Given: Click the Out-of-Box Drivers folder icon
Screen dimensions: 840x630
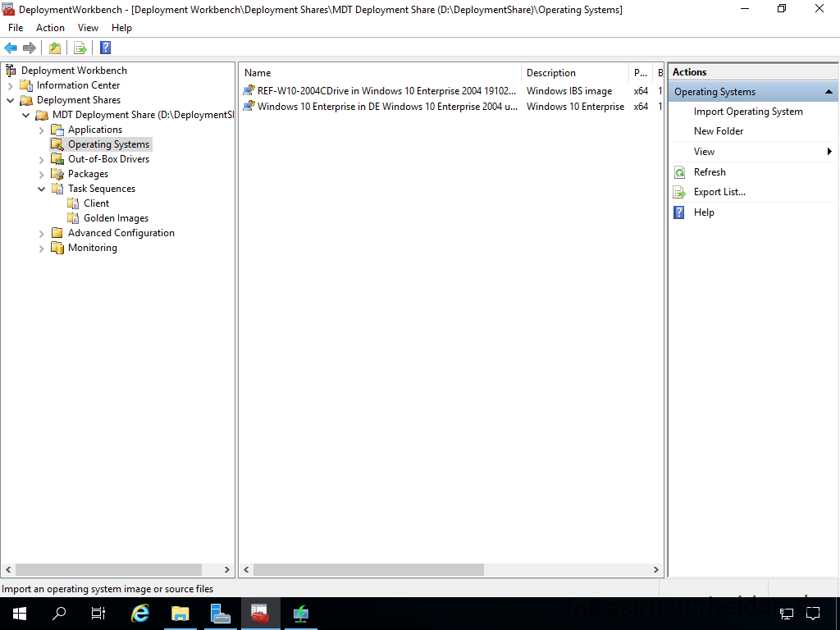Looking at the screenshot, I should click(57, 159).
